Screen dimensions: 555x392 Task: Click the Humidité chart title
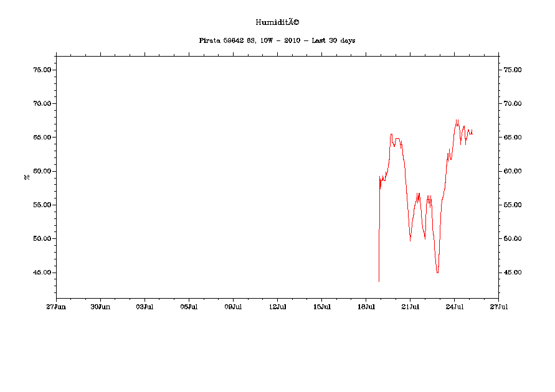(x=277, y=22)
